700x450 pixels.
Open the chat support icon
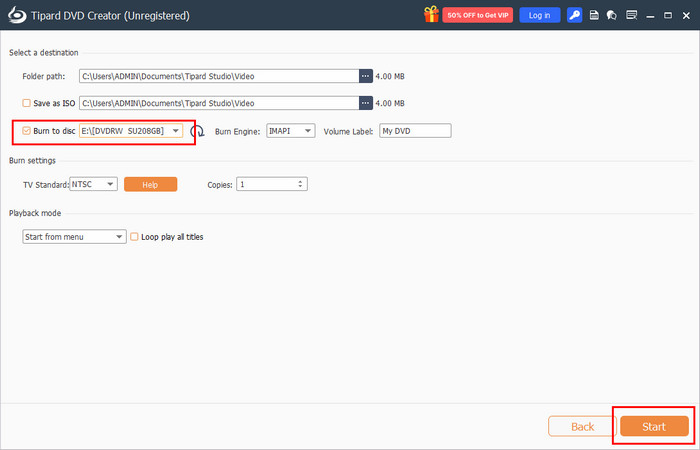611,15
